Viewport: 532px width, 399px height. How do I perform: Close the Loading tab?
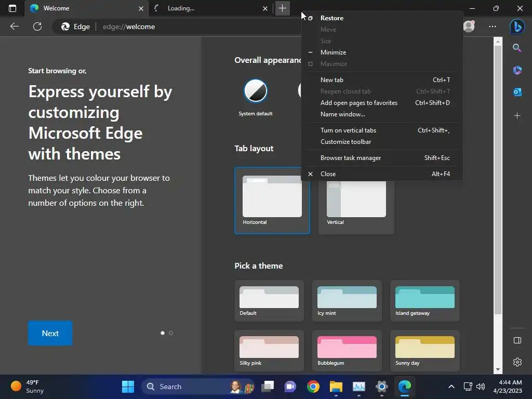265,8
